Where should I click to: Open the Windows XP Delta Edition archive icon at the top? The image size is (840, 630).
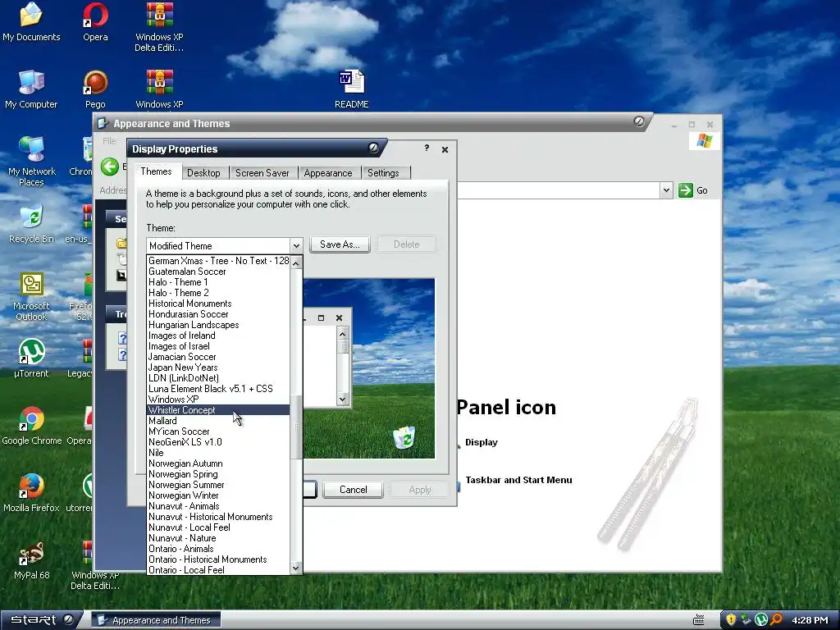pyautogui.click(x=159, y=27)
